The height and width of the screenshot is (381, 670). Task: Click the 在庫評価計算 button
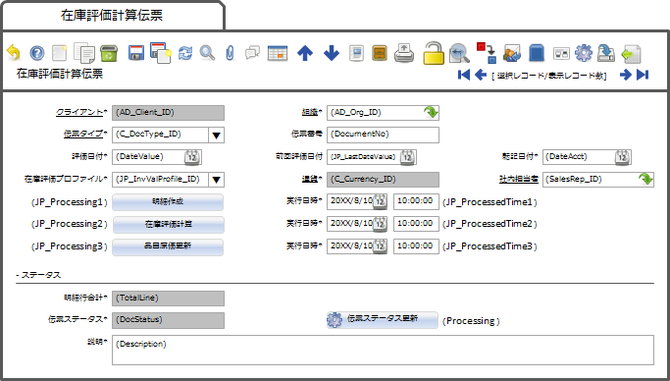pyautogui.click(x=168, y=224)
